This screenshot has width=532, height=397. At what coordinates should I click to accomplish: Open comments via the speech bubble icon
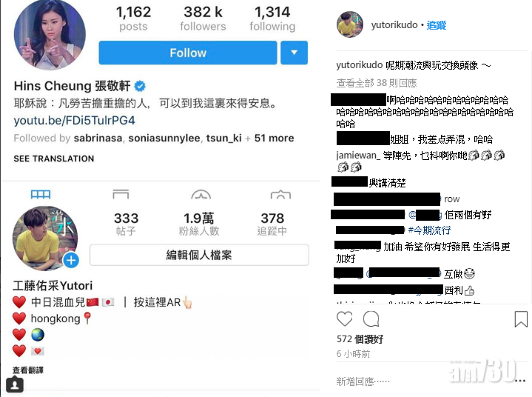[371, 319]
